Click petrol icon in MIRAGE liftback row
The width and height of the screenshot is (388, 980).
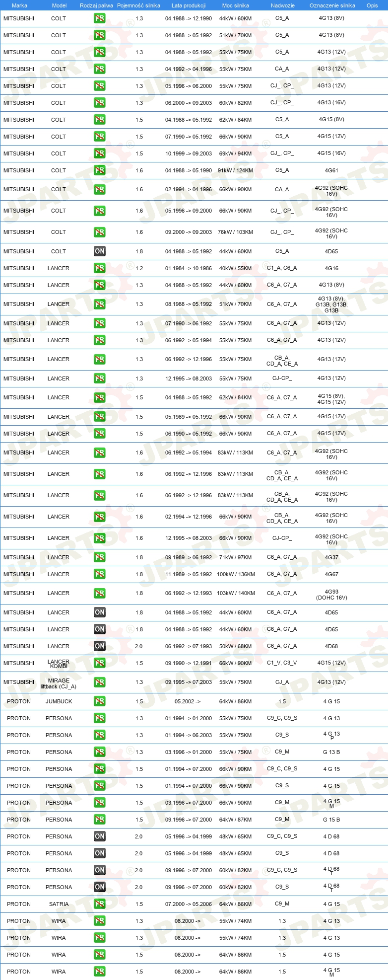(100, 682)
